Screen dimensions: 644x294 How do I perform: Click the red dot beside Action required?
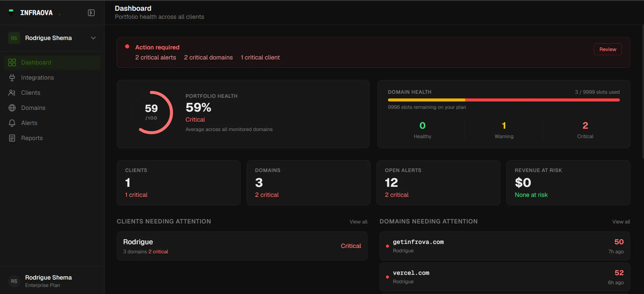pyautogui.click(x=127, y=47)
